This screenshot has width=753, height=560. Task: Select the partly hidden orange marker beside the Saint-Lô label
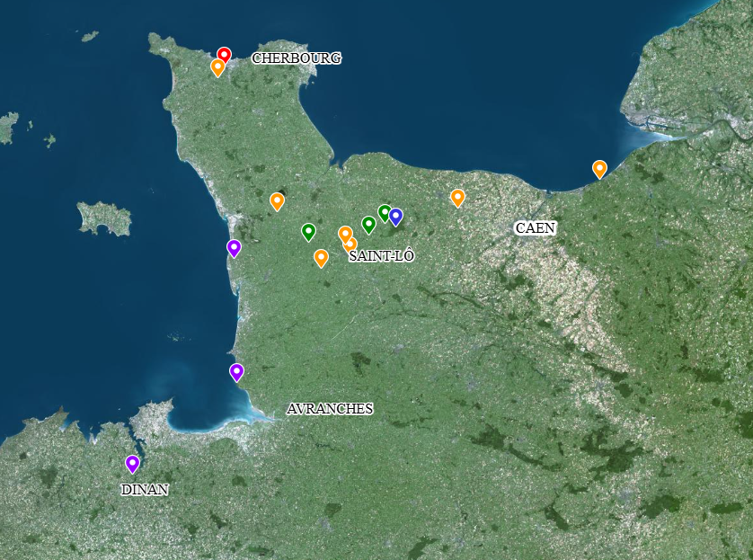tap(352, 244)
